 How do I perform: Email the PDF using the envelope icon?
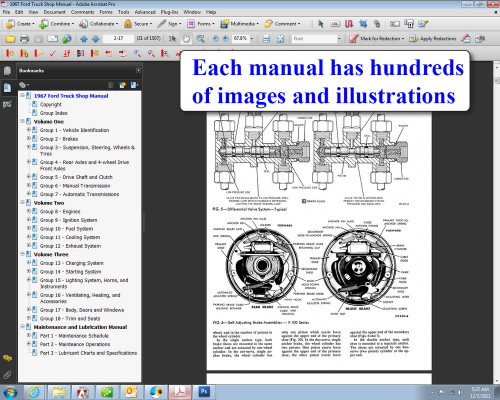(x=52, y=39)
